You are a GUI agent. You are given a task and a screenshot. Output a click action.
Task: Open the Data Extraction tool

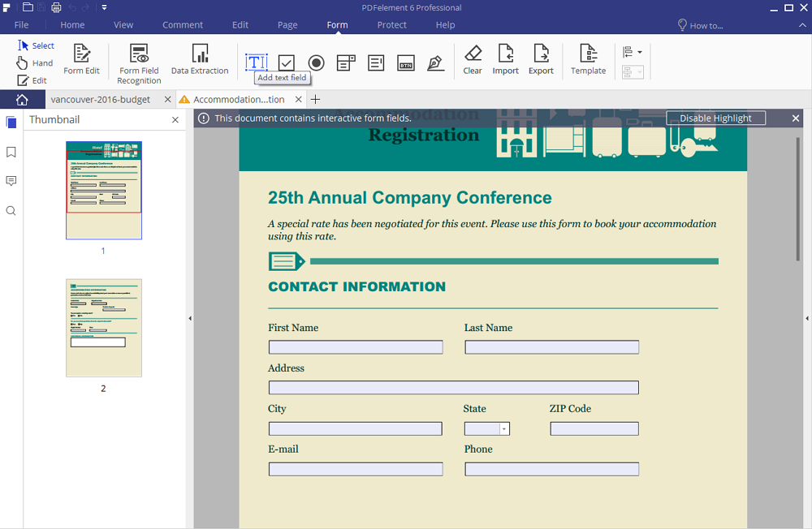[200, 55]
